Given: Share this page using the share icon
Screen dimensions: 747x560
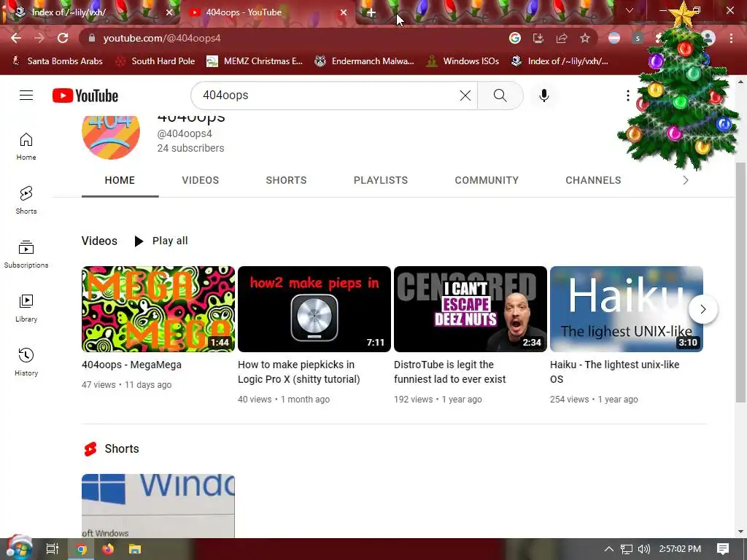Looking at the screenshot, I should pos(562,38).
